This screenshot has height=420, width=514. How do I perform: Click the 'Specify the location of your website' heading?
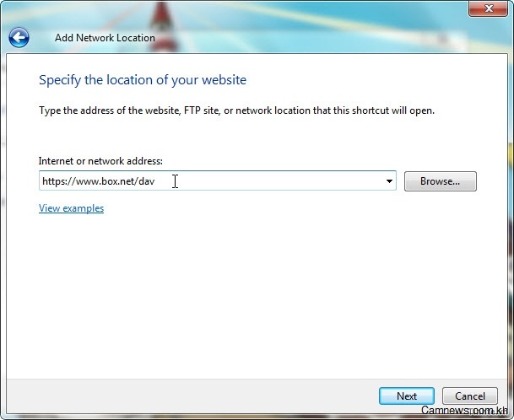[143, 81]
